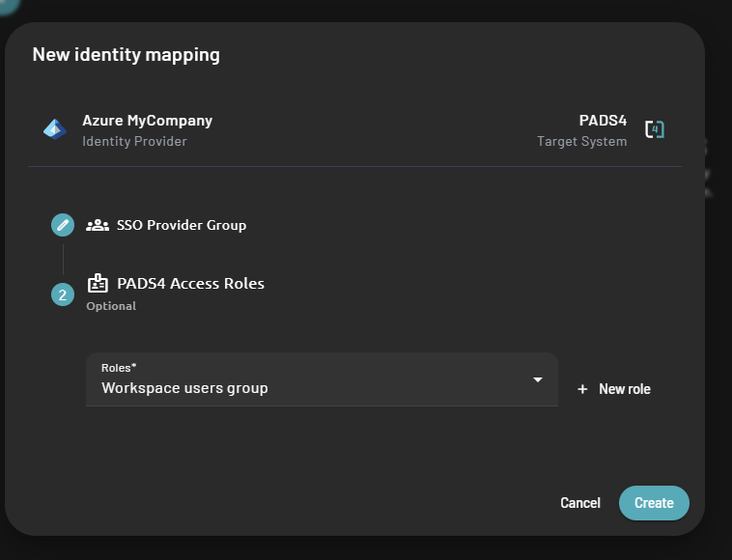Select step 2 circle indicator

pyautogui.click(x=63, y=294)
